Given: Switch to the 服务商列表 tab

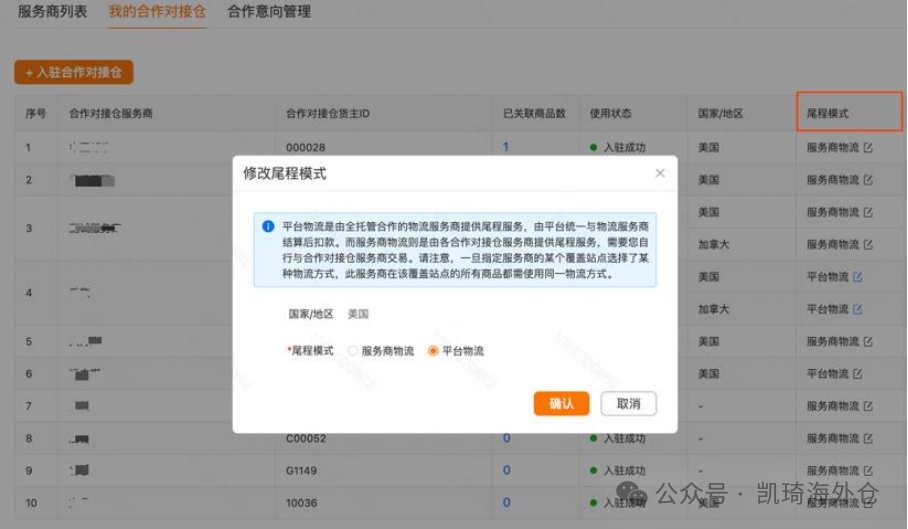Looking at the screenshot, I should tap(53, 12).
